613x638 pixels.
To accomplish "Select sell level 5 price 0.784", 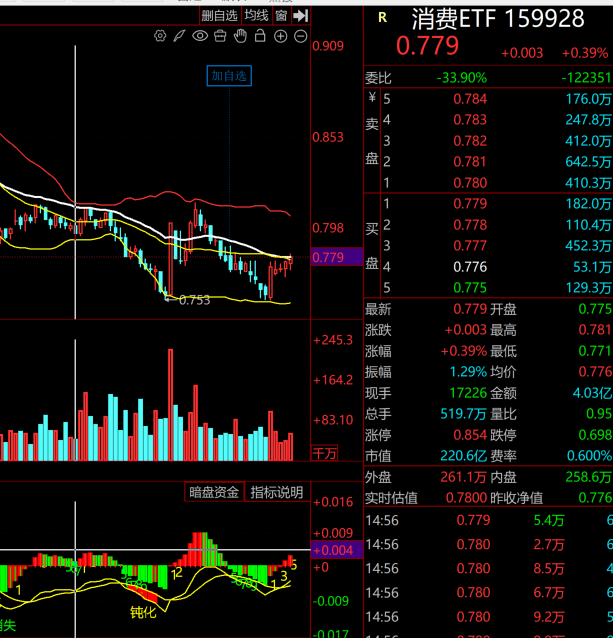I will pos(470,99).
